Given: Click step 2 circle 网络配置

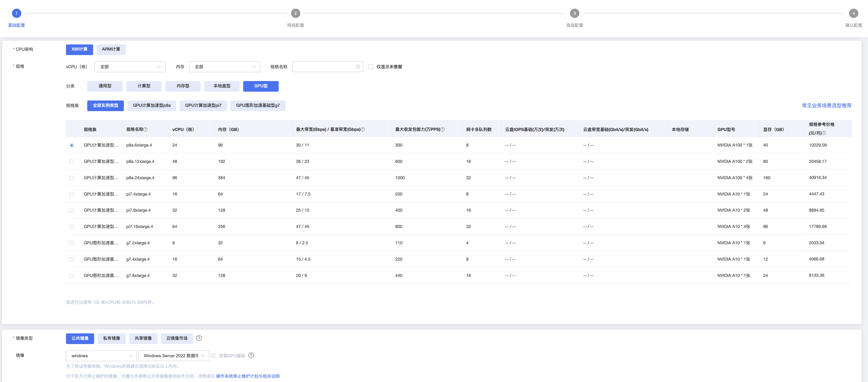Looking at the screenshot, I should click(296, 13).
